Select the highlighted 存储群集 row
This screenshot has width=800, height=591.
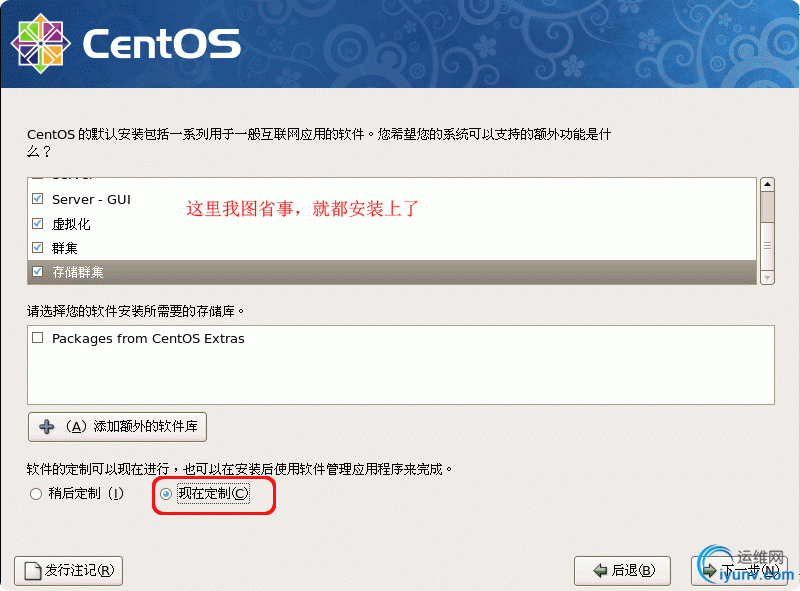coord(392,272)
